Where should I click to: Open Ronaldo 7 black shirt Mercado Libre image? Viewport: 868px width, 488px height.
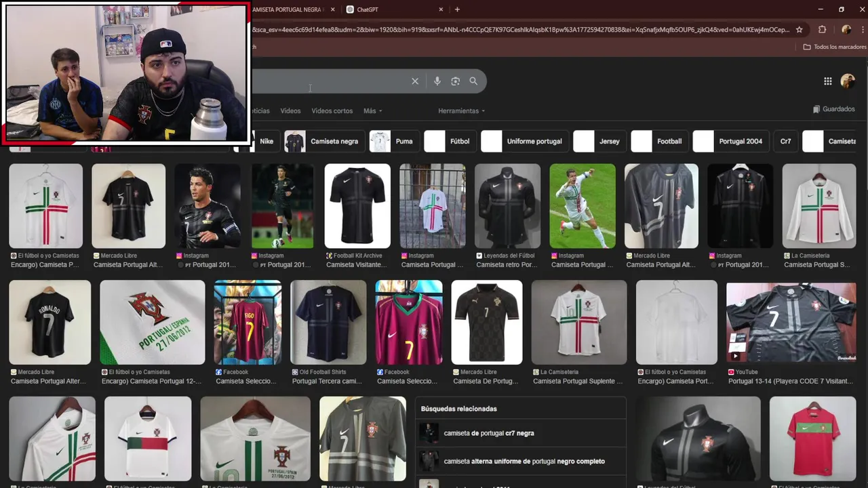click(x=50, y=323)
